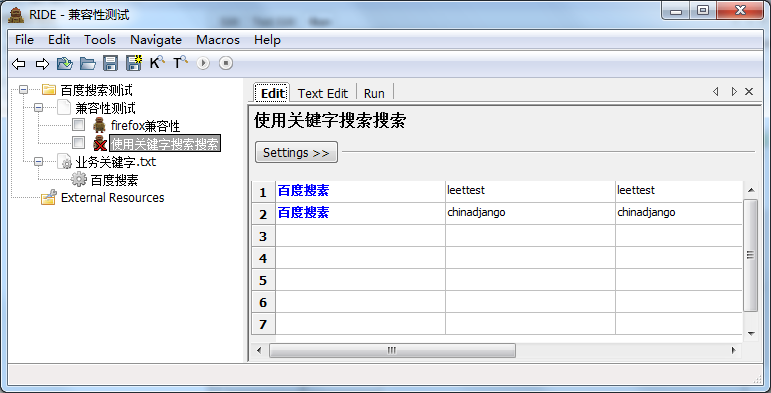Click first chinadjango cell in row 2
The image size is (771, 393).
click(530, 213)
